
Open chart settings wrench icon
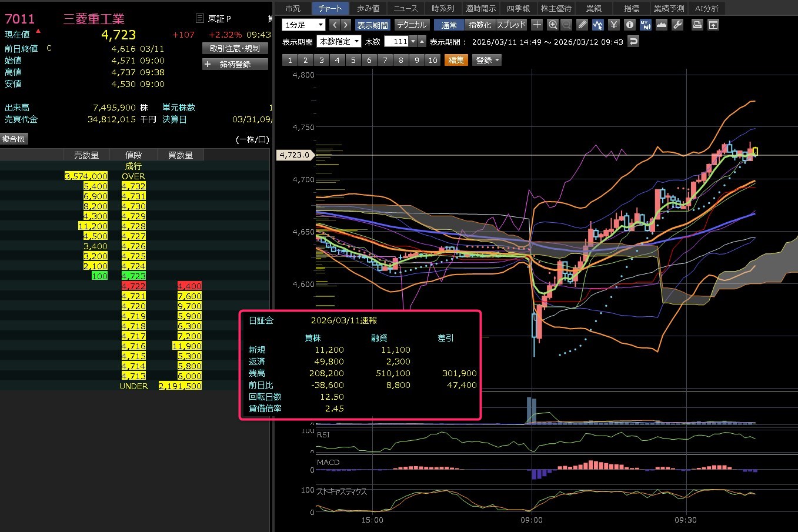pos(677,25)
